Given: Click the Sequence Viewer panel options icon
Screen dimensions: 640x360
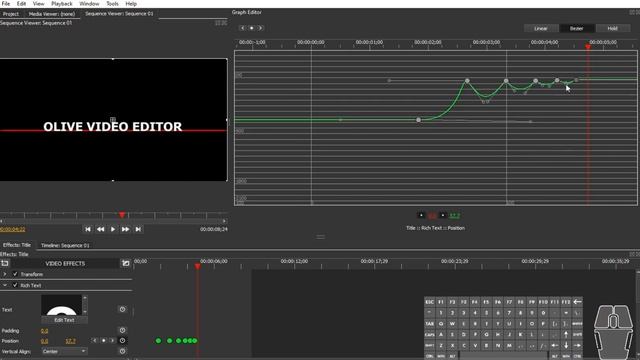Looking at the screenshot, I should coord(221,23).
